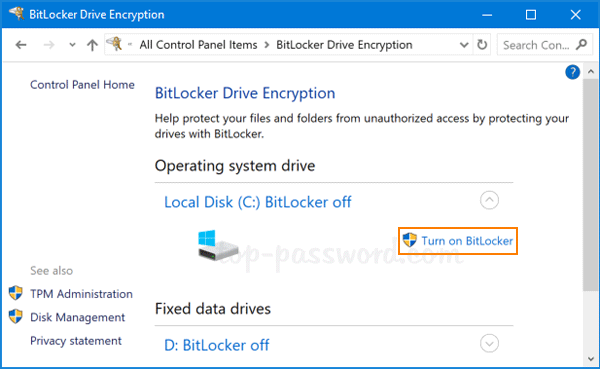This screenshot has width=600, height=369.
Task: Click the Search Control Panel field
Action: pos(536,45)
